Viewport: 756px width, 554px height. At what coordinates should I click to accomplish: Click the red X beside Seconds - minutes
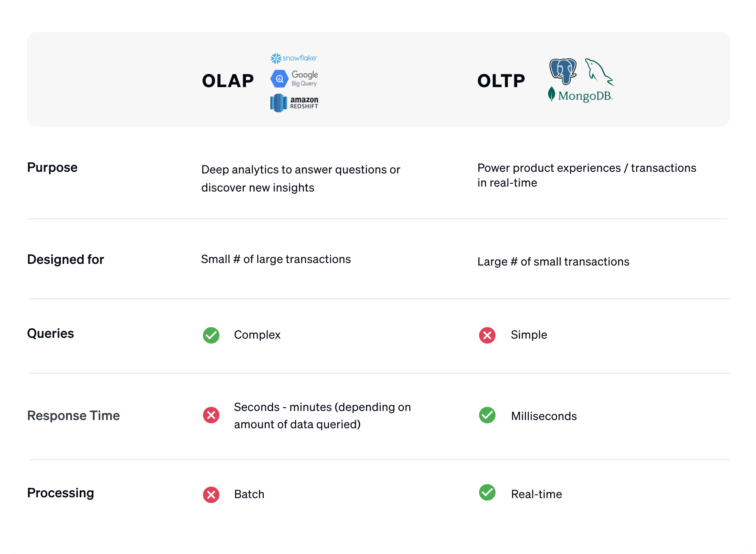211,415
